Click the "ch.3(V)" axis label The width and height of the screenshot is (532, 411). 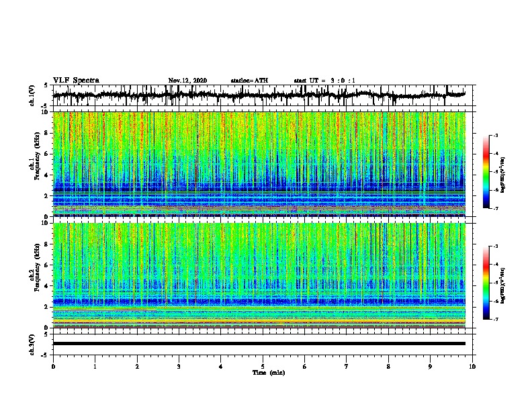point(32,345)
